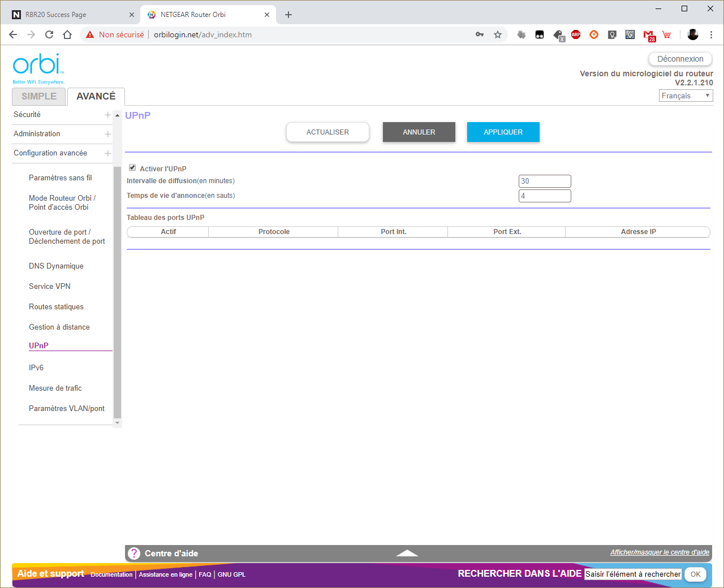The height and width of the screenshot is (588, 724).
Task: Click sidebar scrollbar down arrow
Action: pos(118,423)
